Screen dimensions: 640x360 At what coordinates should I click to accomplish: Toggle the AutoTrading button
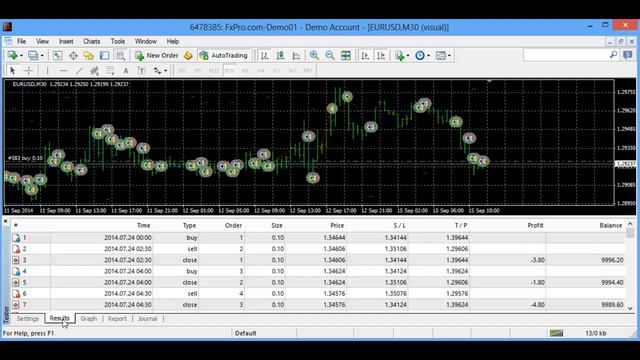pyautogui.click(x=224, y=56)
